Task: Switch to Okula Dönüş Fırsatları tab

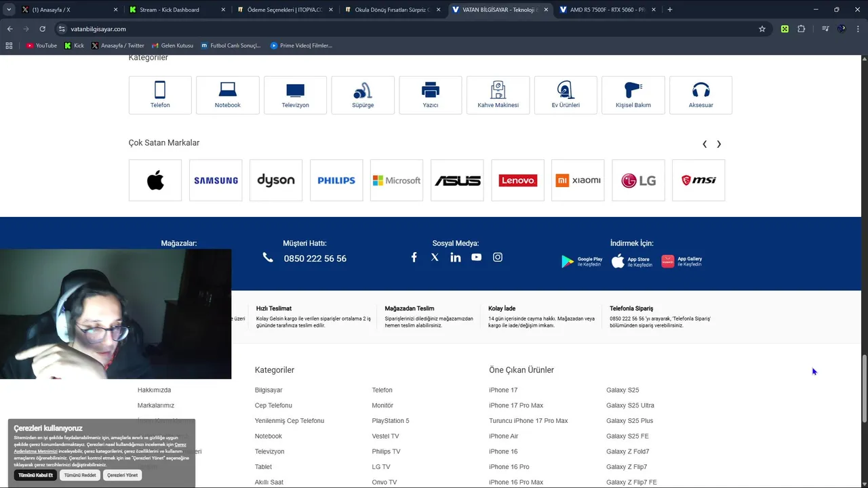Action: click(x=391, y=9)
